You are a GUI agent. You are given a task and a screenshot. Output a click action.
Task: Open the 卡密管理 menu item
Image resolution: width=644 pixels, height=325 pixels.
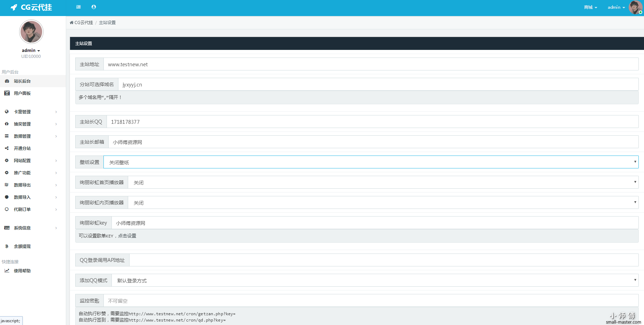pos(33,112)
